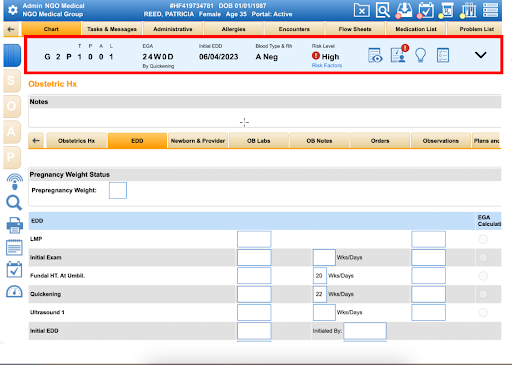This screenshot has height=365, width=512.
Task: Go back using the top tab row arrow
Action: (x=11, y=29)
